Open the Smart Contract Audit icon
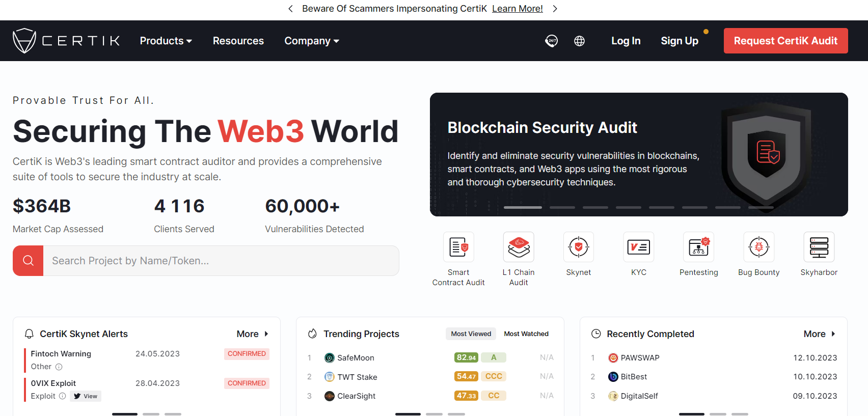The width and height of the screenshot is (868, 416). pyautogui.click(x=458, y=247)
